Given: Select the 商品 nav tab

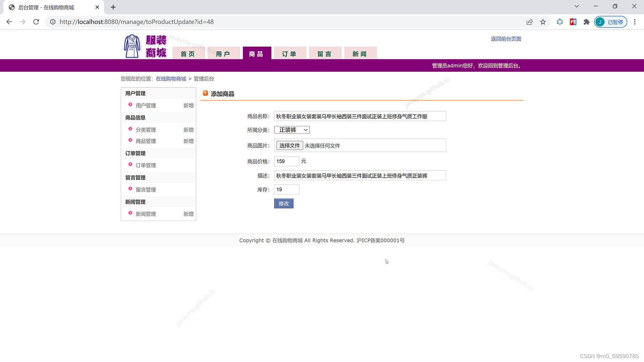Looking at the screenshot, I should [257, 53].
